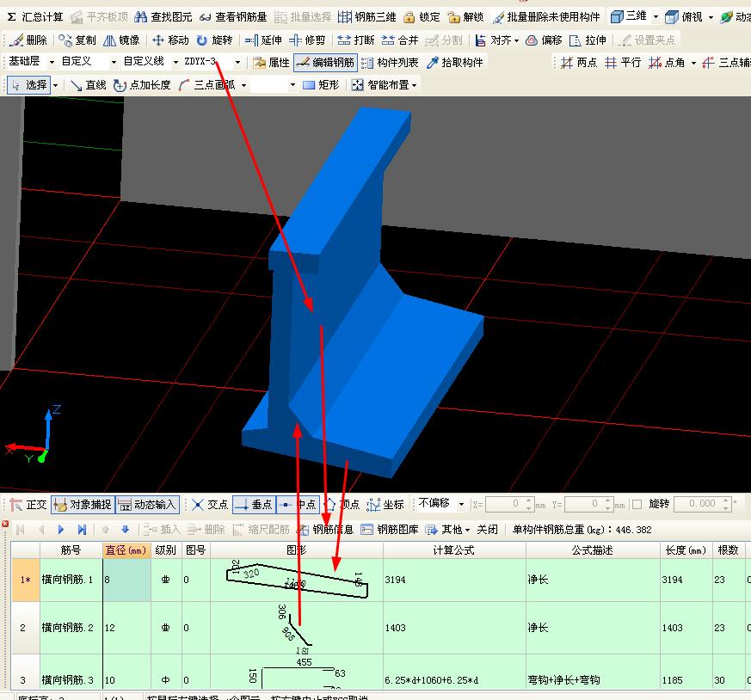Select the 移动 move tool
751x700 pixels.
(x=170, y=40)
